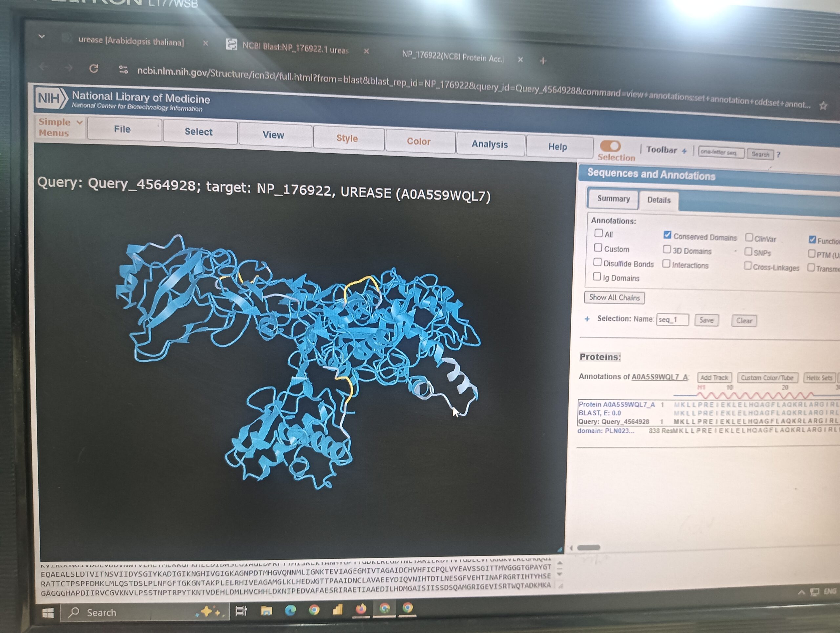Switch to the Details tab

[659, 200]
